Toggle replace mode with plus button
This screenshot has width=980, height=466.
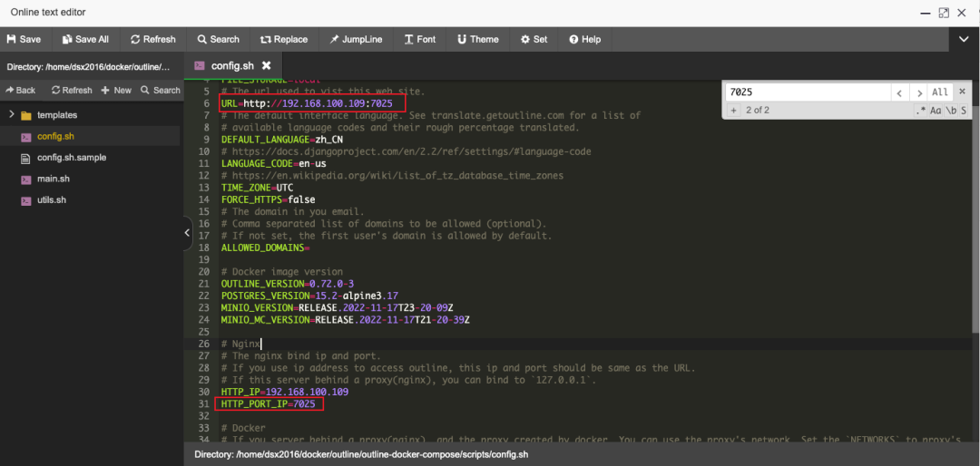click(733, 110)
